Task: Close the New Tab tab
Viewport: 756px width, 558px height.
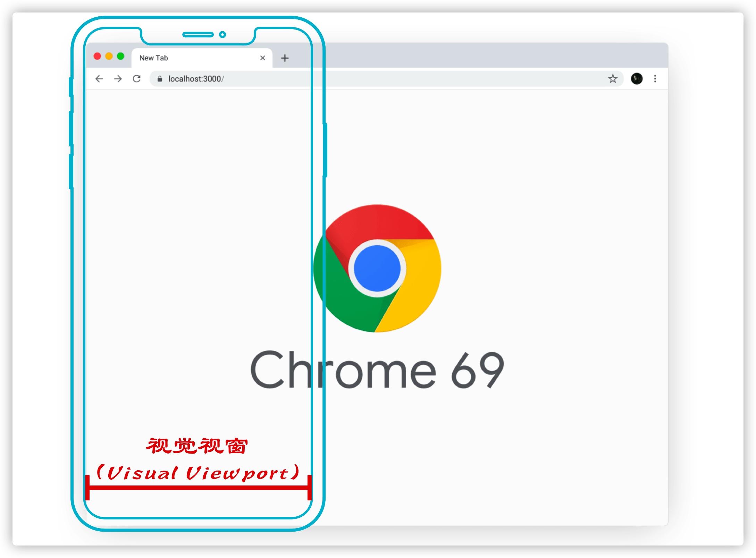Action: (x=263, y=58)
